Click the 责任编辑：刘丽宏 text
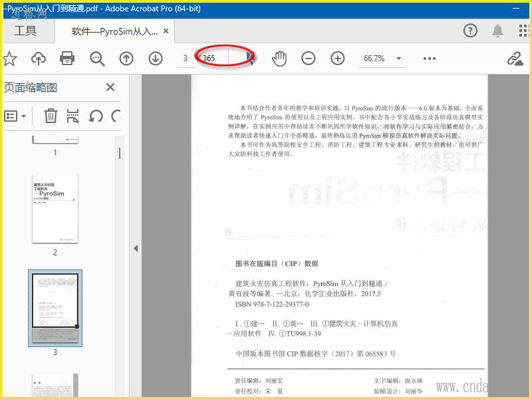532x399 pixels. pyautogui.click(x=259, y=380)
